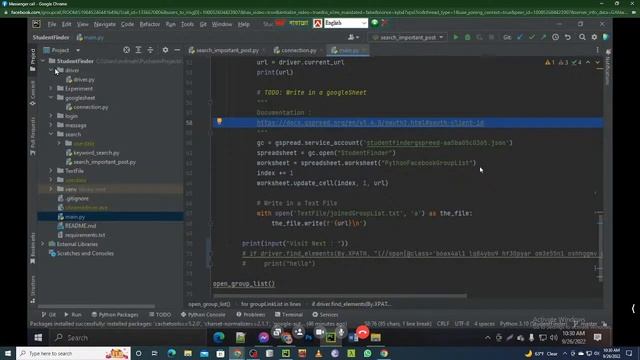Open IDE settings gear in top toolbar
640x360 pixels.
[594, 37]
